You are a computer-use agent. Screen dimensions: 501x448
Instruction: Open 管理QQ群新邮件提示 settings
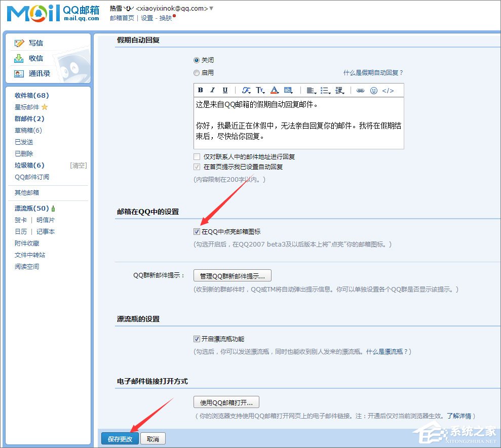click(232, 275)
